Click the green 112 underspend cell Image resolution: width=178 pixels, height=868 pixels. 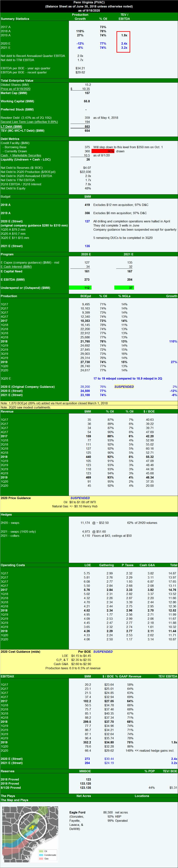(x=80, y=288)
